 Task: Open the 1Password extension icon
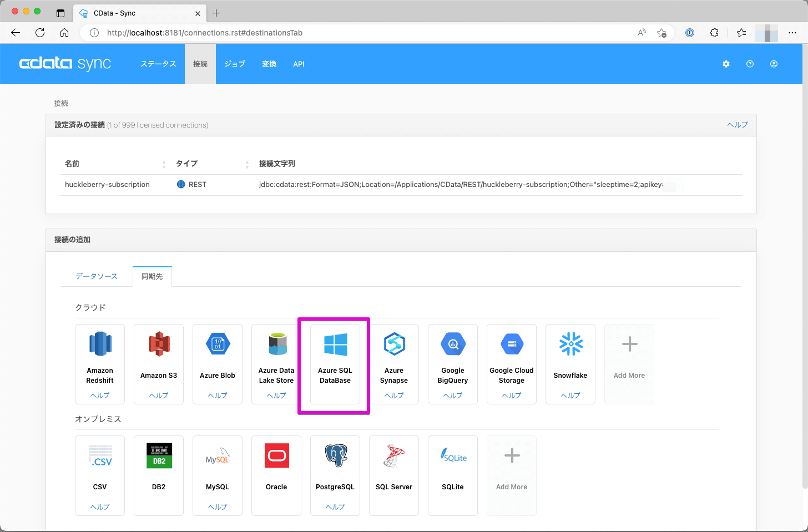click(x=690, y=33)
